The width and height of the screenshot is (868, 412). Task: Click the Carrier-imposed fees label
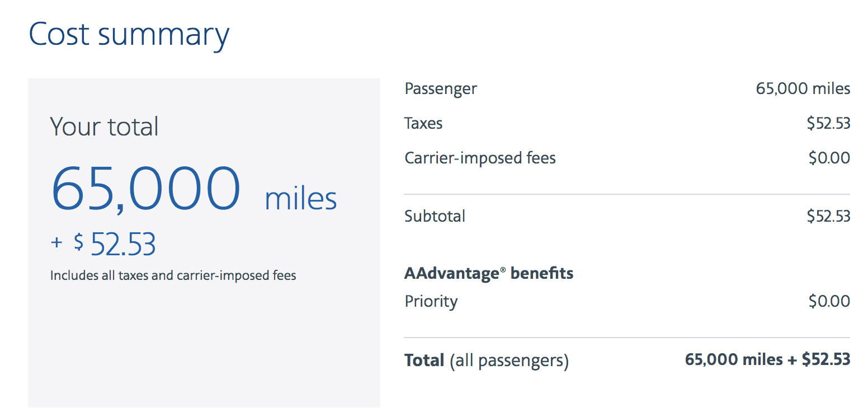point(480,158)
